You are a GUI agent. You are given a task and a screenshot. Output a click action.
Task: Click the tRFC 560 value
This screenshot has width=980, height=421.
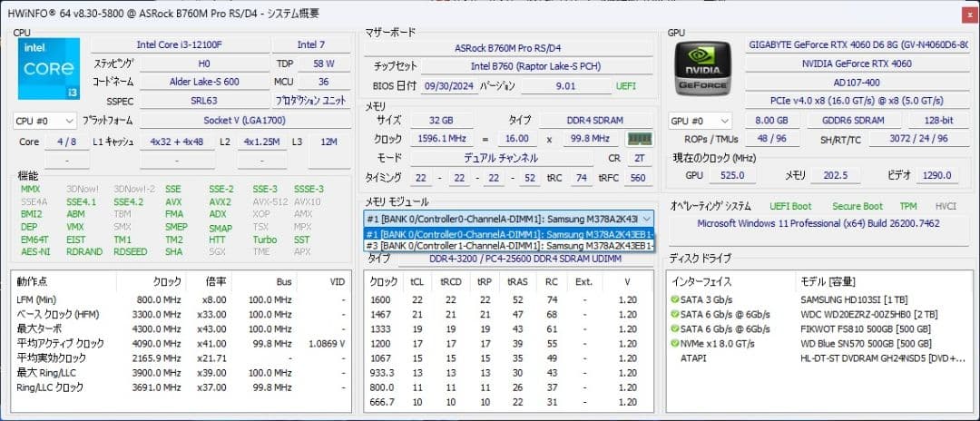638,178
